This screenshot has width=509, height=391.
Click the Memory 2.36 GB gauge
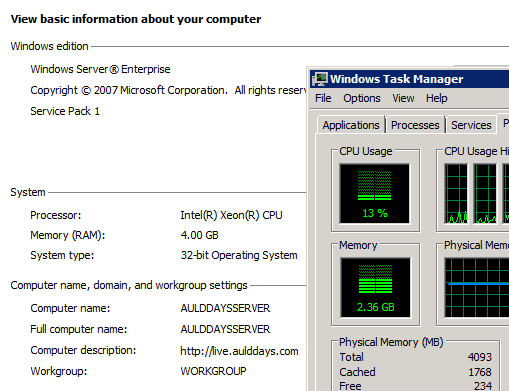point(375,287)
